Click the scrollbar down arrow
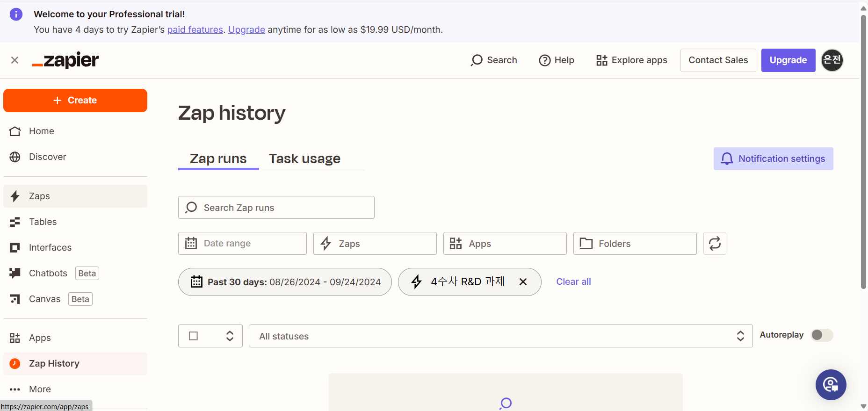 point(863,406)
